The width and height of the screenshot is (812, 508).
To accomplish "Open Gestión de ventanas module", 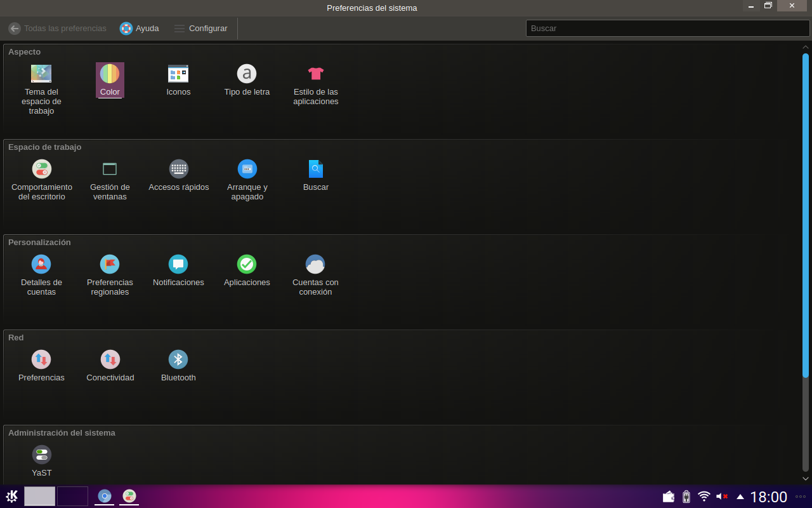I will click(x=110, y=180).
